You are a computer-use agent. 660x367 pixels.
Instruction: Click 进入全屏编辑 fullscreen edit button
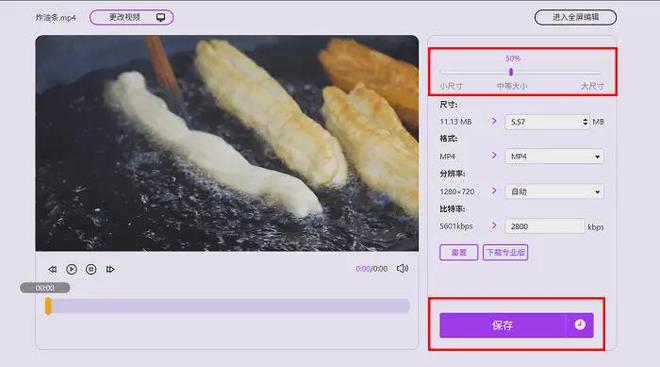(x=575, y=17)
